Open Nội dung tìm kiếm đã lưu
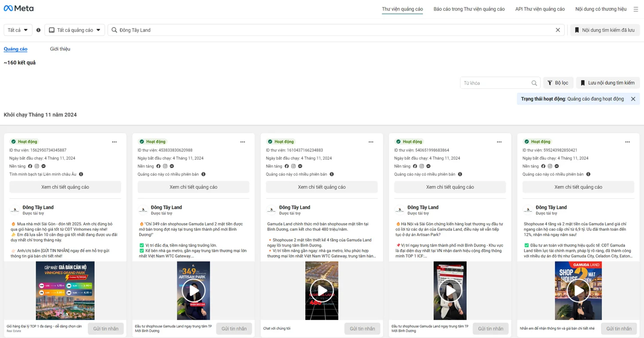644x338 pixels. [605, 30]
